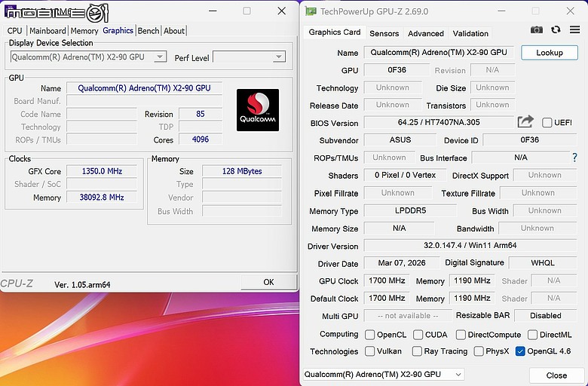Click the GPU Clock 1700 MHz field
This screenshot has width=588, height=386.
[x=387, y=280]
